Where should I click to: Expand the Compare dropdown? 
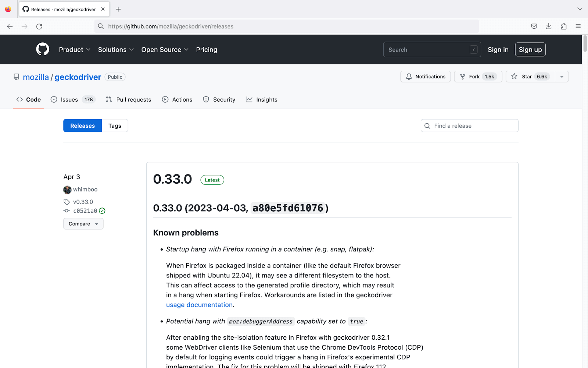click(83, 224)
